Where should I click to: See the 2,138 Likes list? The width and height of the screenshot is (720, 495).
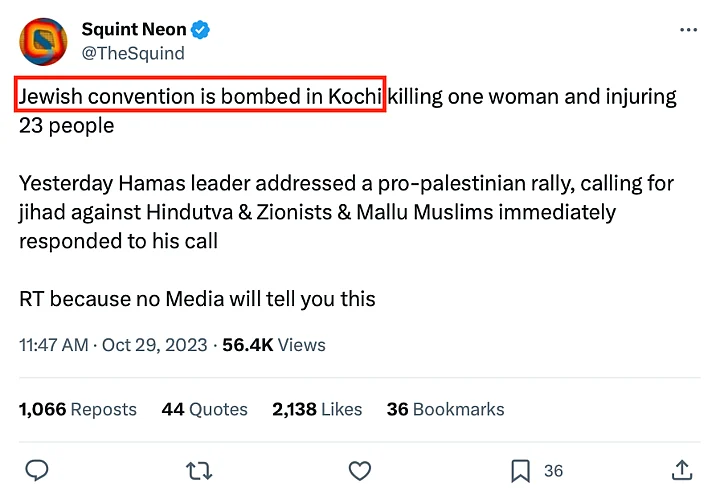[x=316, y=409]
